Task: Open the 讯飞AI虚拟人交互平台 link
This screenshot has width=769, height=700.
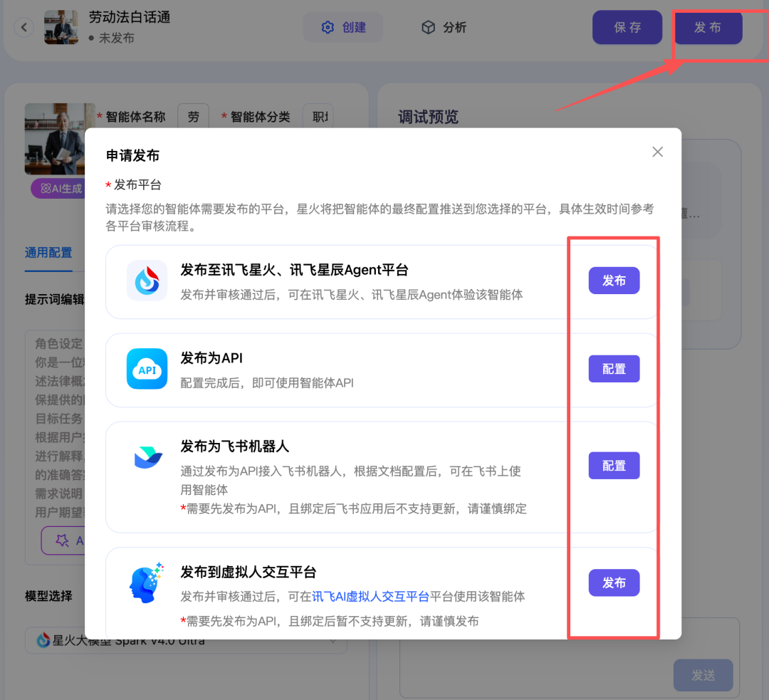Action: (370, 597)
